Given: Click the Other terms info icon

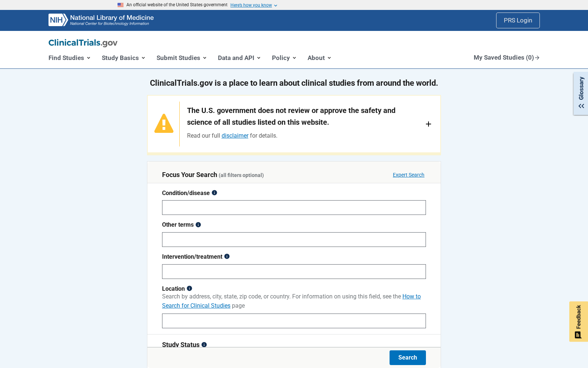Looking at the screenshot, I should point(198,225).
